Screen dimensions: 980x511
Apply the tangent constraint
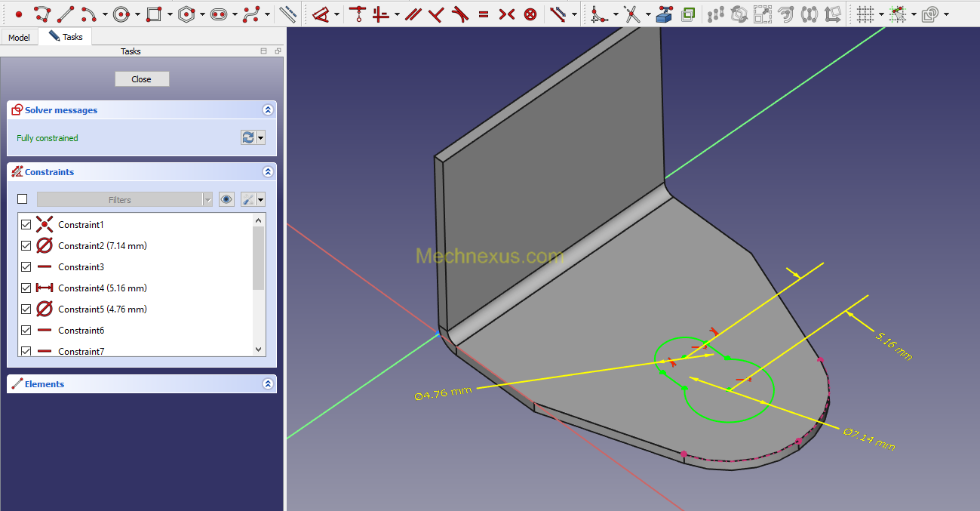coord(459,14)
